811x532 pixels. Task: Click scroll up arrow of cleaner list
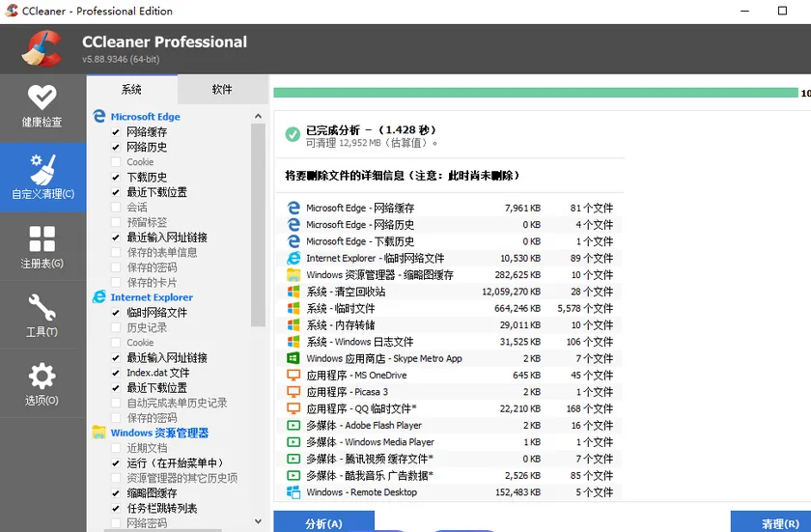pyautogui.click(x=258, y=116)
